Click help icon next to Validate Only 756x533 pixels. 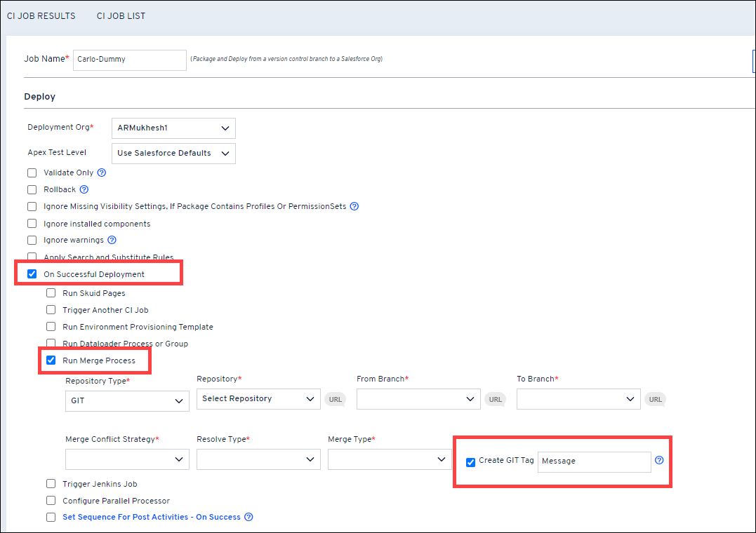pos(102,173)
